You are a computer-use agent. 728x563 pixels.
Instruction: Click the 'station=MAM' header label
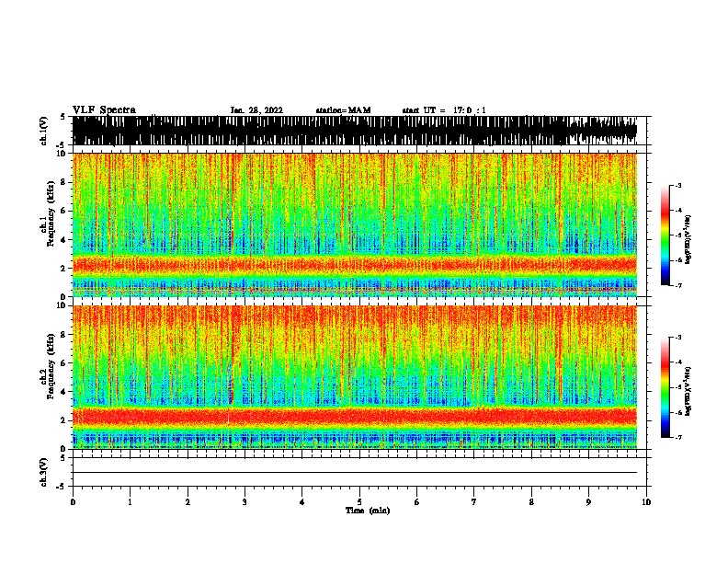point(343,110)
